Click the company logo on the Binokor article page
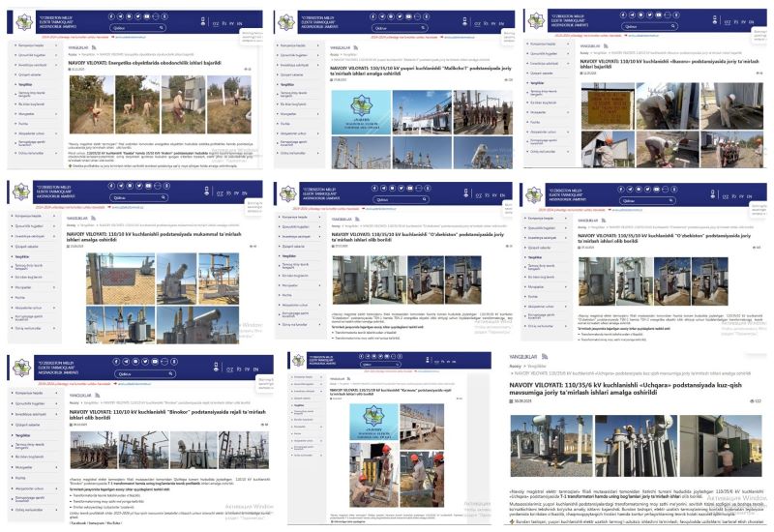774x532 pixels. coord(22,366)
